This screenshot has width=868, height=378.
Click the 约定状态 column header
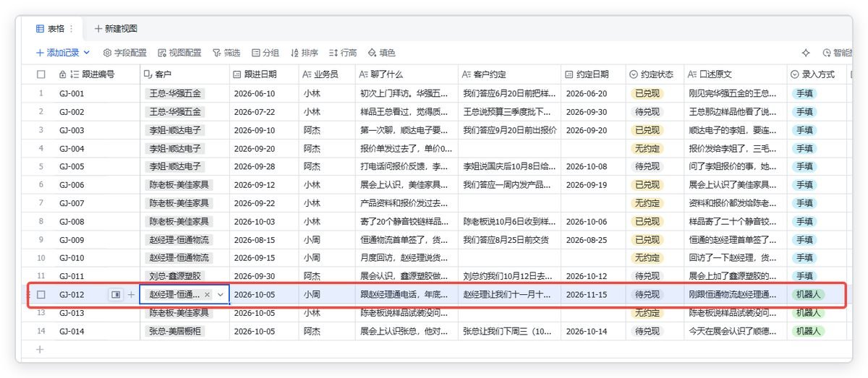(x=655, y=74)
